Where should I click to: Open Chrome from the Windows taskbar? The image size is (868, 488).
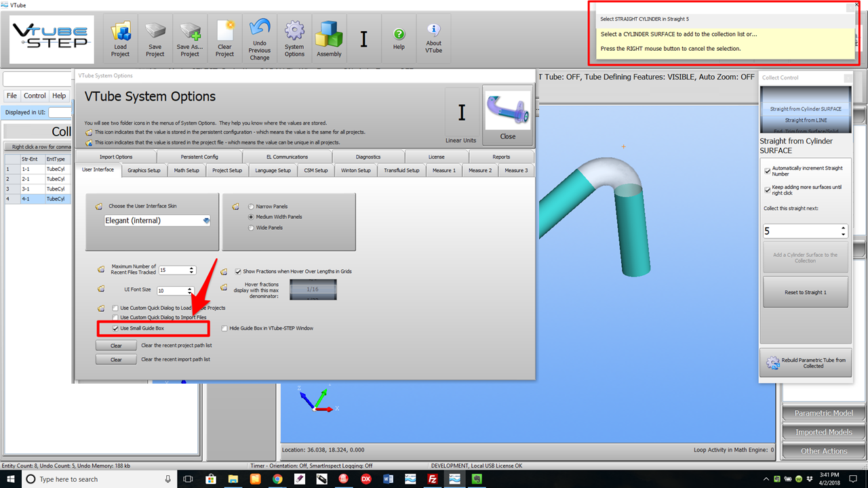277,479
